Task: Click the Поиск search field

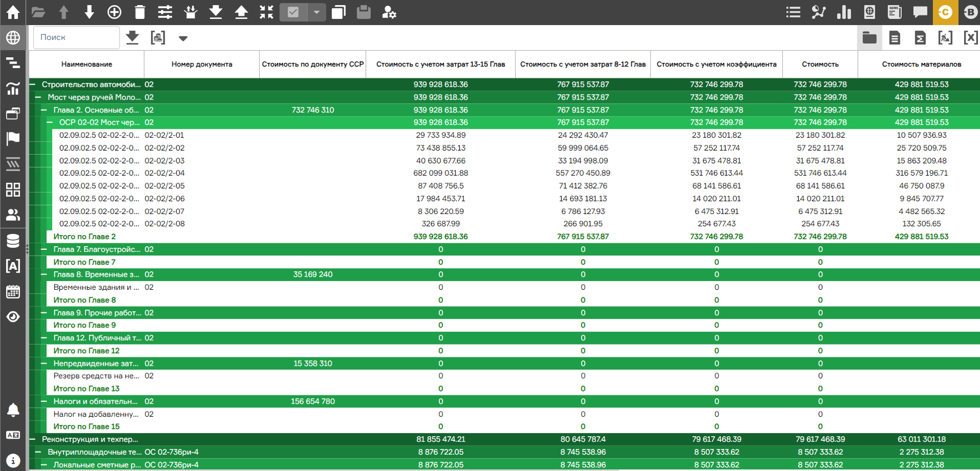Action: pos(77,37)
